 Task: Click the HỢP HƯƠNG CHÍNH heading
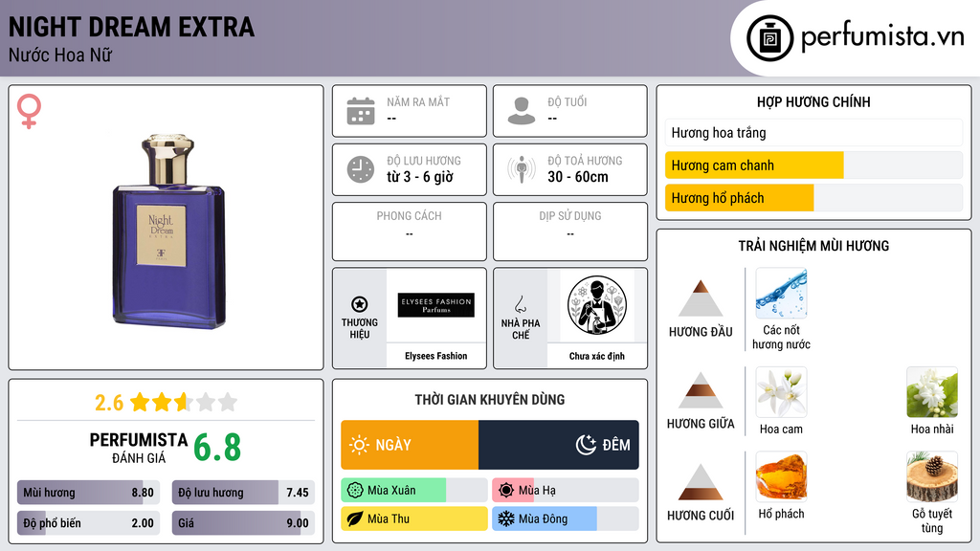point(813,101)
